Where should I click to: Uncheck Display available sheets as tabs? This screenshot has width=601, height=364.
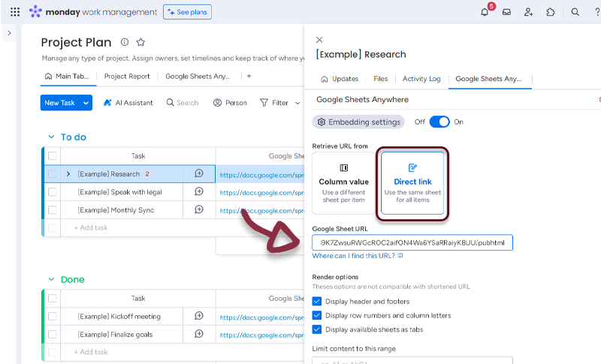coord(317,329)
